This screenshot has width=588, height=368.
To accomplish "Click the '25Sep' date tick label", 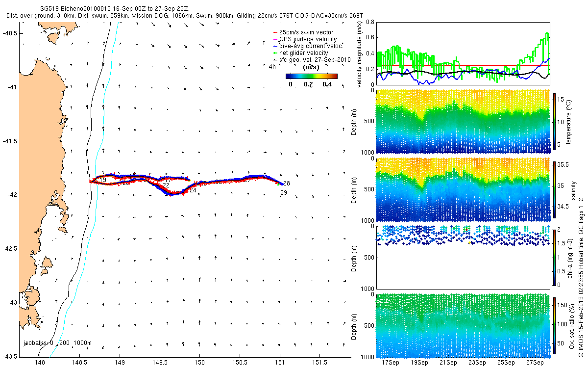I will click(506, 363).
